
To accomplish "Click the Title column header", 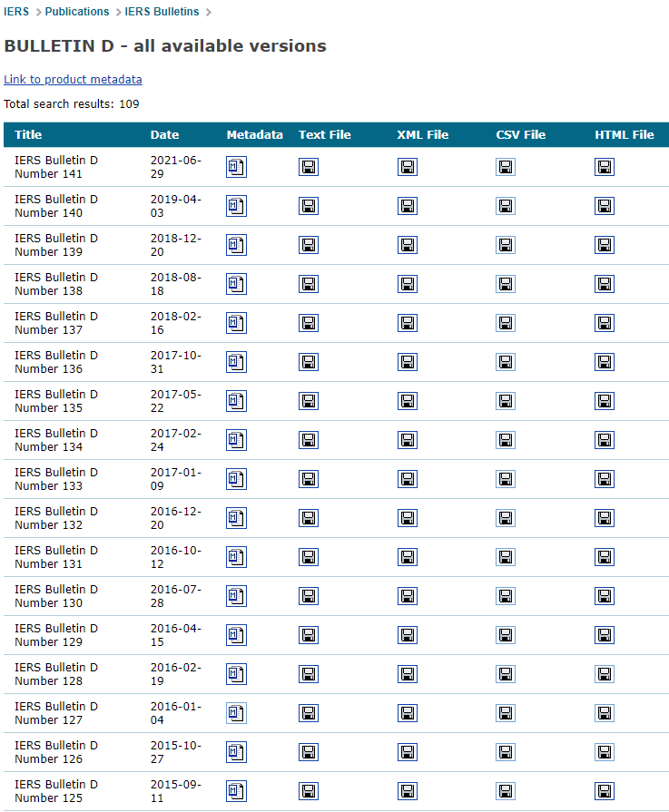I will click(x=28, y=134).
